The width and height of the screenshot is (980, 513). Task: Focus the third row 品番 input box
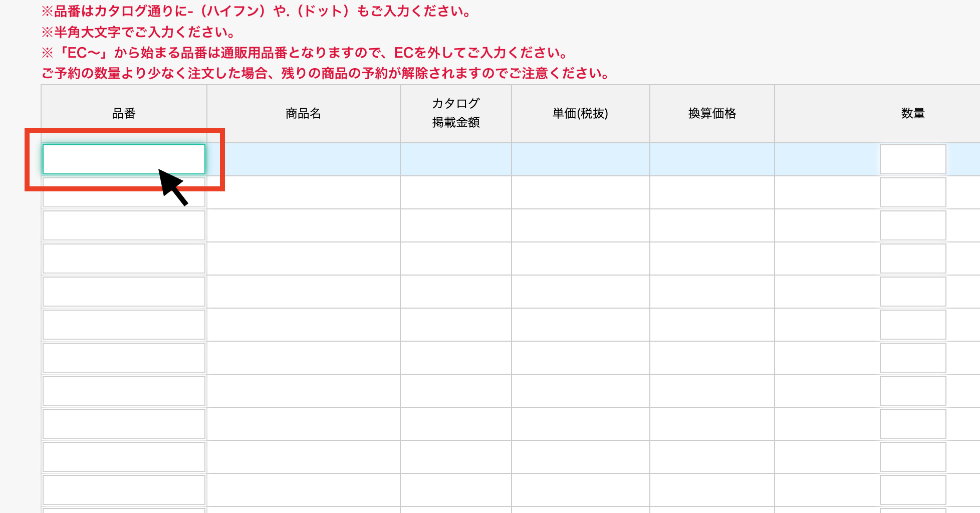pyautogui.click(x=123, y=225)
